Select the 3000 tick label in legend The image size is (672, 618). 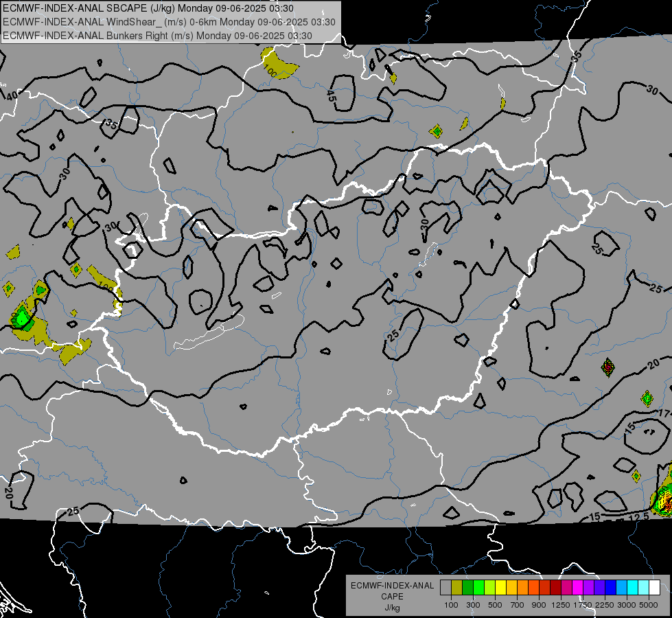[627, 605]
